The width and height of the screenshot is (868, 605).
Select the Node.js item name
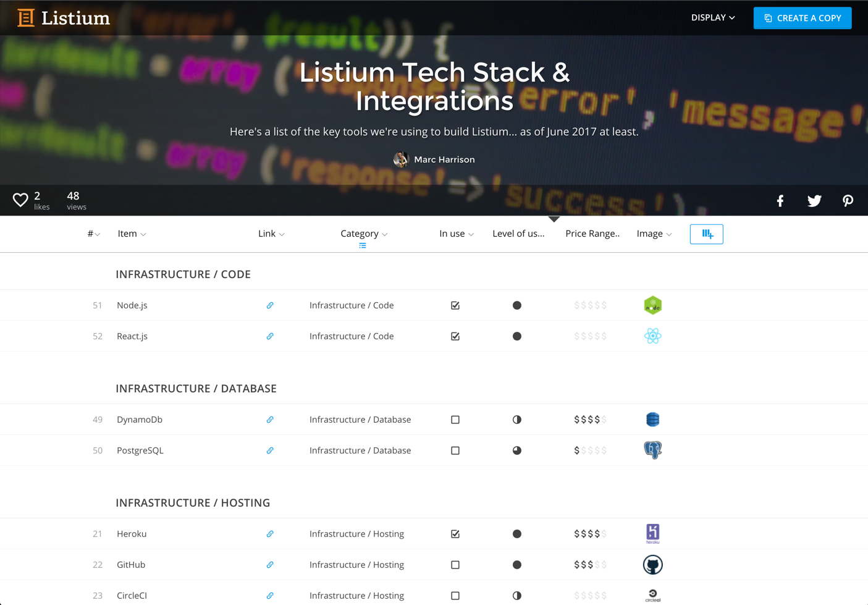(132, 305)
